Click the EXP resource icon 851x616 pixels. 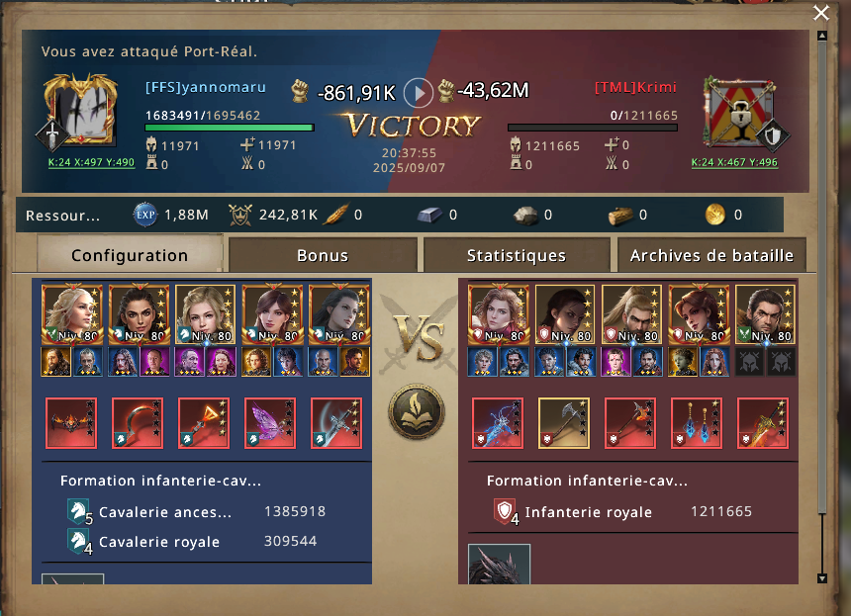(144, 215)
